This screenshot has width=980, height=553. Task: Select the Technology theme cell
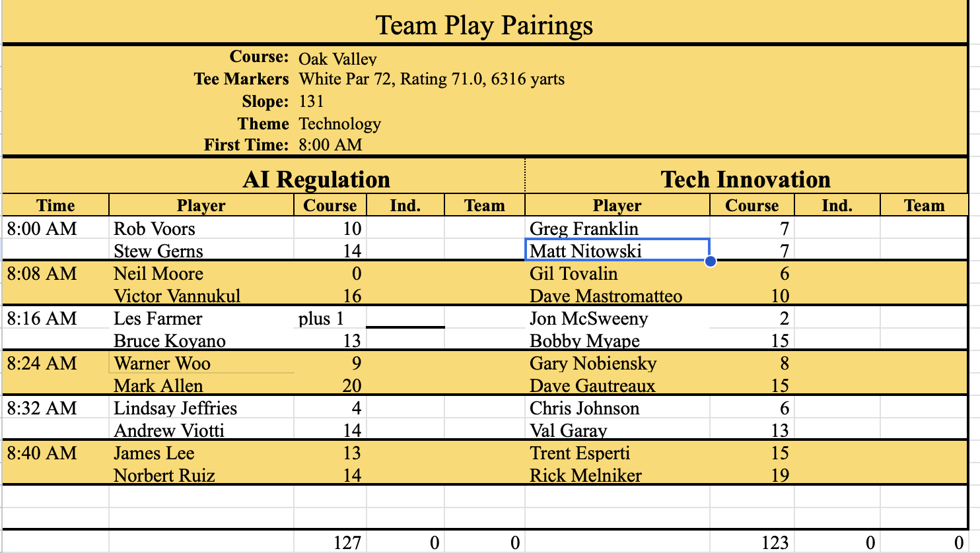339,124
